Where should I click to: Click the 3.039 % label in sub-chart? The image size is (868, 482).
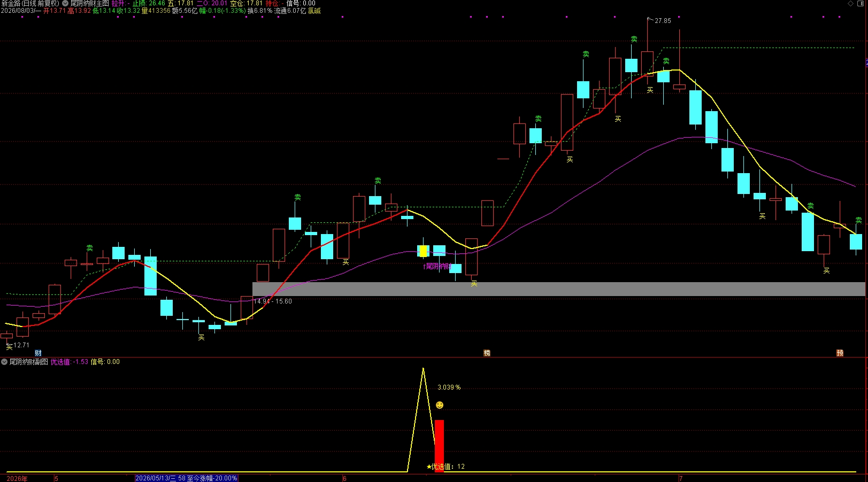[x=449, y=387]
